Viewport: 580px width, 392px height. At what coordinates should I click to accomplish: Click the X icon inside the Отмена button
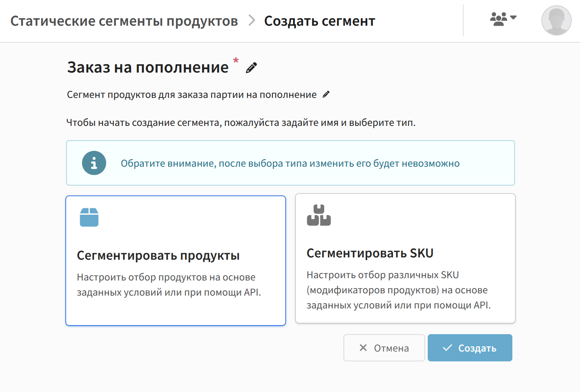(x=363, y=348)
